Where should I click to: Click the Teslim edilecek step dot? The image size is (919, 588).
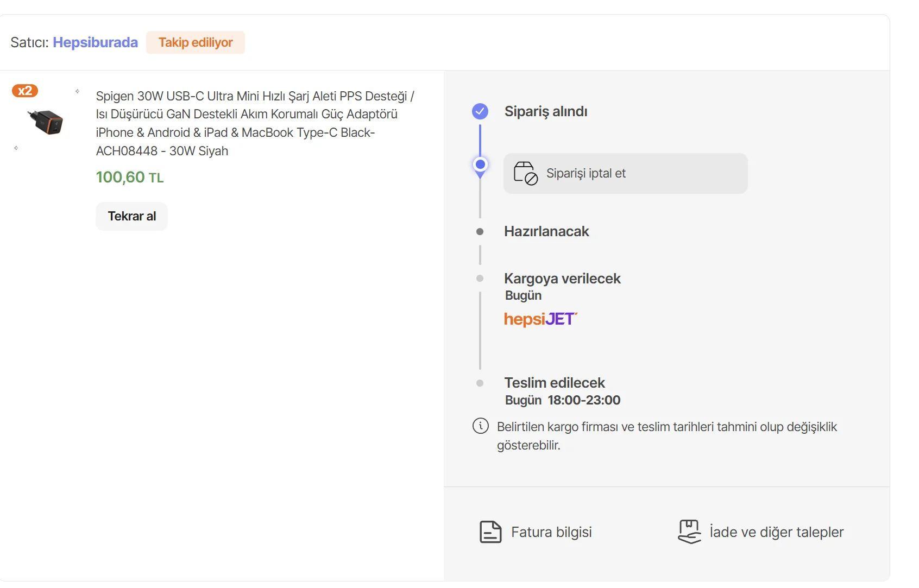(480, 383)
